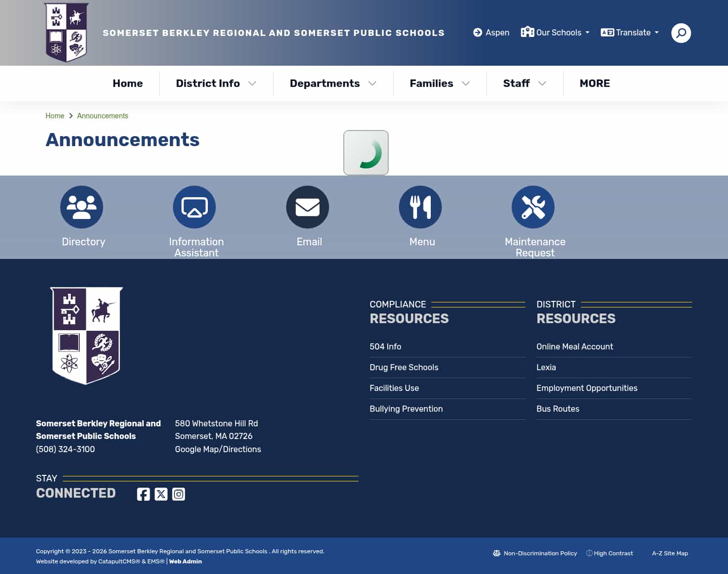Viewport: 728px width, 574px height.
Task: Select the District Info menu label
Action: point(208,83)
